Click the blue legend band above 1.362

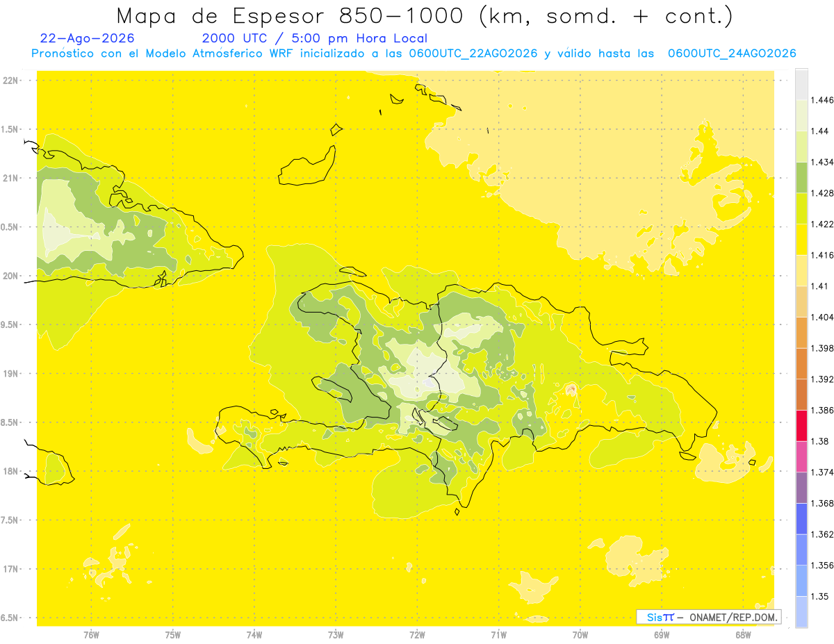[801, 519]
